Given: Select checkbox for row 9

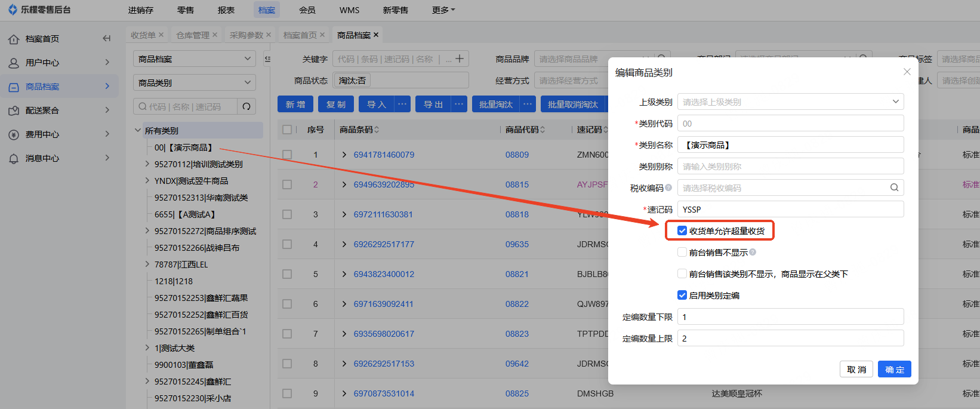Looking at the screenshot, I should click(287, 393).
